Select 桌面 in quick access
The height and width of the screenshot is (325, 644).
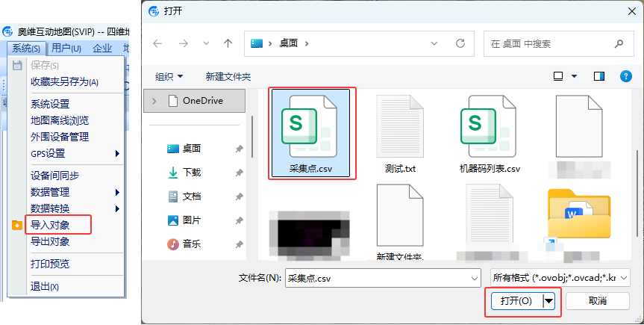point(191,149)
